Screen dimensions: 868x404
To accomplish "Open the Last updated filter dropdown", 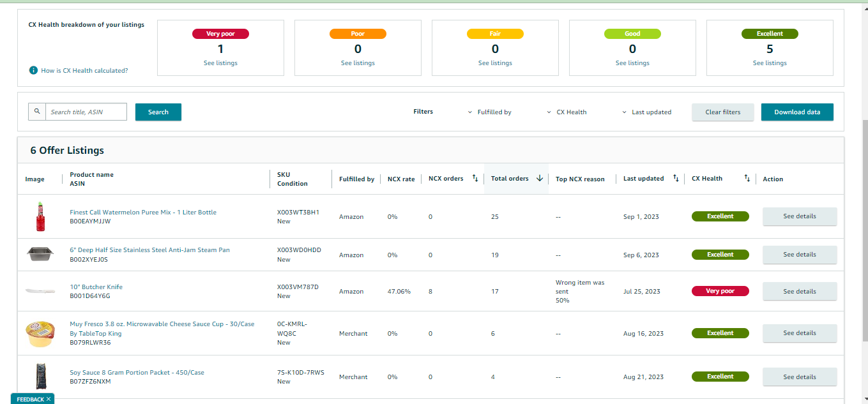I will (646, 112).
